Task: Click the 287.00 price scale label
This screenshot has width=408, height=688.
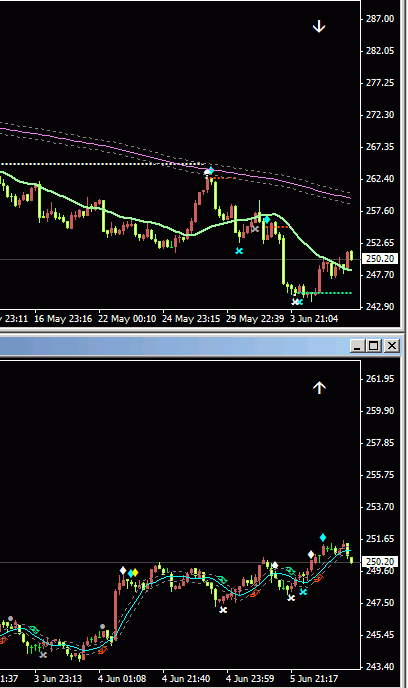Action: pyautogui.click(x=380, y=19)
